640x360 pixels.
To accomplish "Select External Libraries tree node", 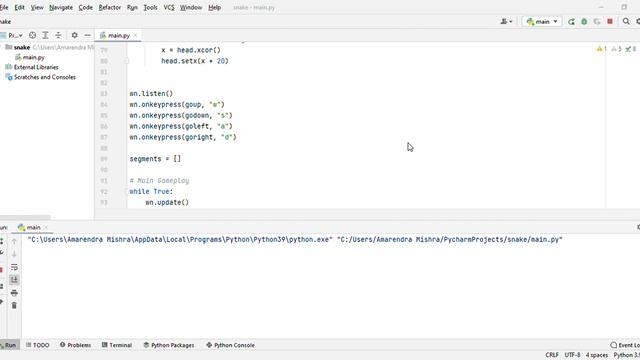I will [x=32, y=67].
